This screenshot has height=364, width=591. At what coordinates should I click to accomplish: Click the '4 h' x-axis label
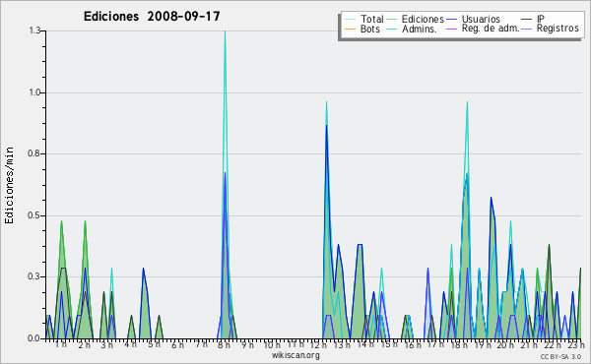pos(130,344)
